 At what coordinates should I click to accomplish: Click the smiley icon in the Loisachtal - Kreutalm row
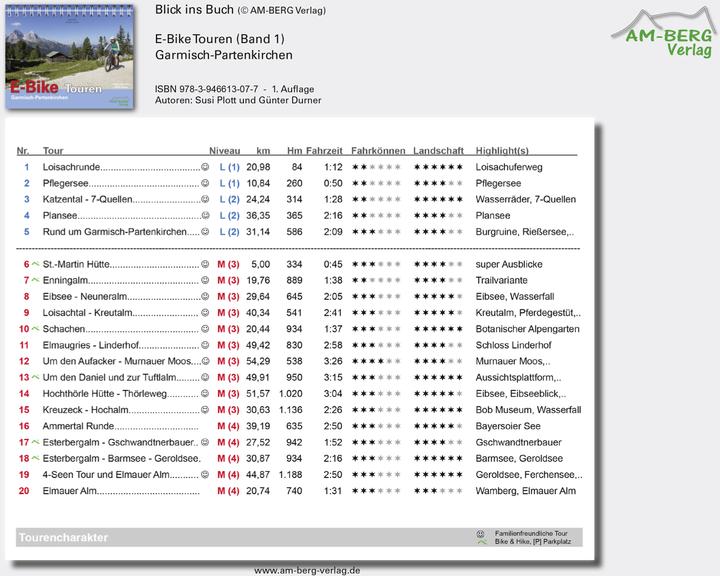pos(205,312)
